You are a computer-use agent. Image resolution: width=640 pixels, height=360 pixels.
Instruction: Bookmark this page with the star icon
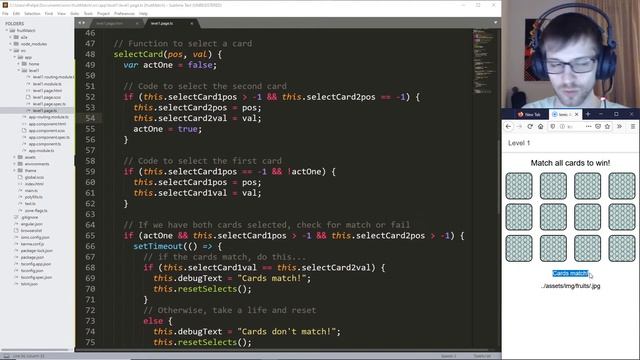click(607, 127)
